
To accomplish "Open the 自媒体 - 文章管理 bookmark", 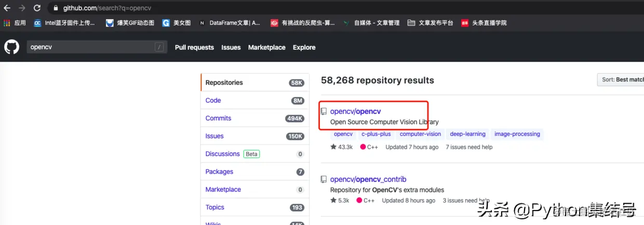I will click(x=371, y=23).
